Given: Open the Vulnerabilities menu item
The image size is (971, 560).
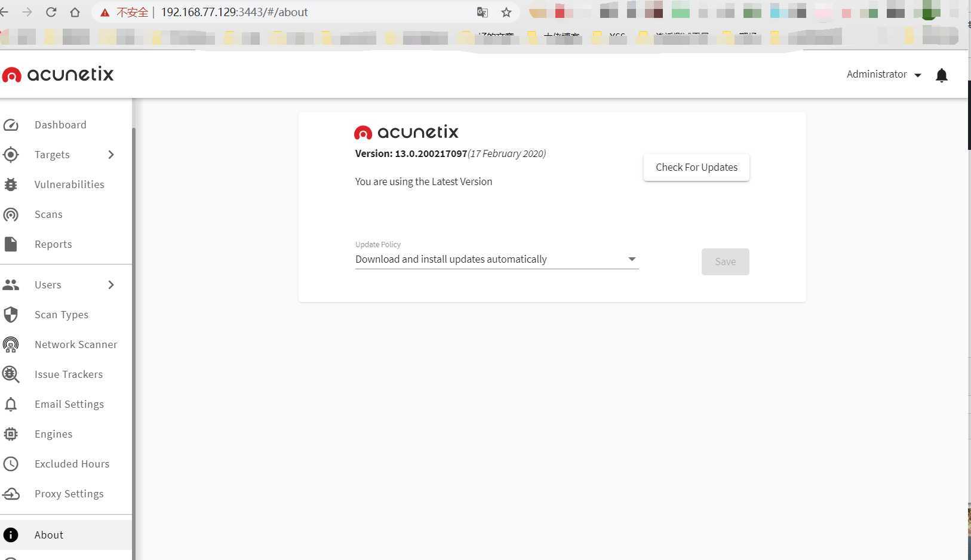Looking at the screenshot, I should click(x=66, y=184).
